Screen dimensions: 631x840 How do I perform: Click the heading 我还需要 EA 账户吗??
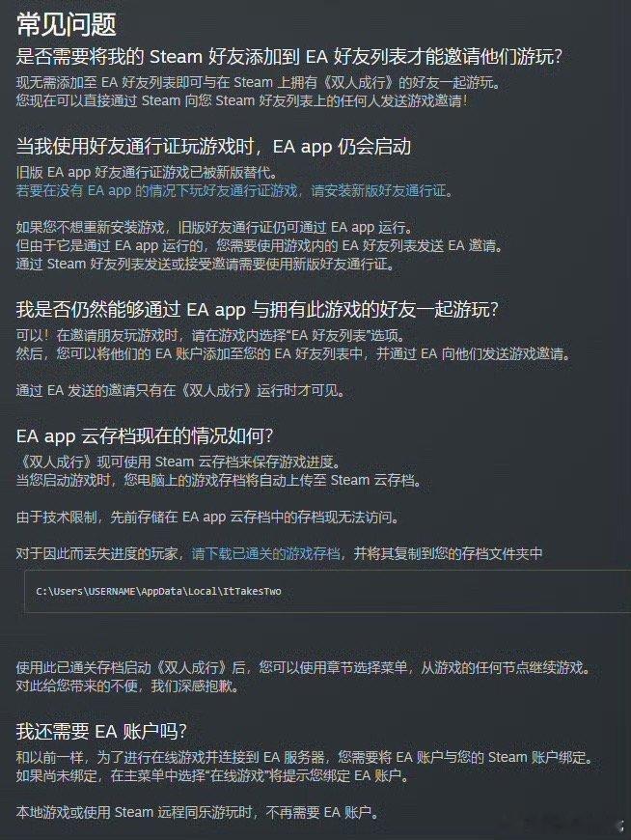(x=101, y=731)
